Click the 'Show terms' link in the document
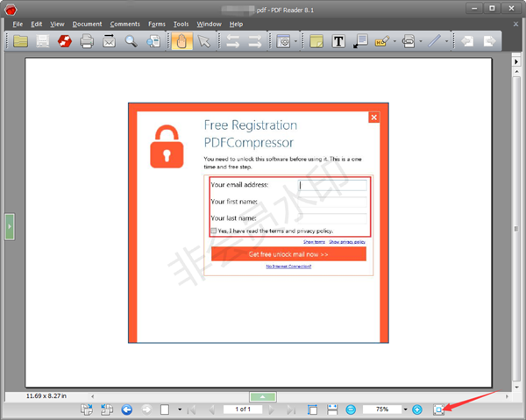This screenshot has width=526, height=420. tap(315, 242)
